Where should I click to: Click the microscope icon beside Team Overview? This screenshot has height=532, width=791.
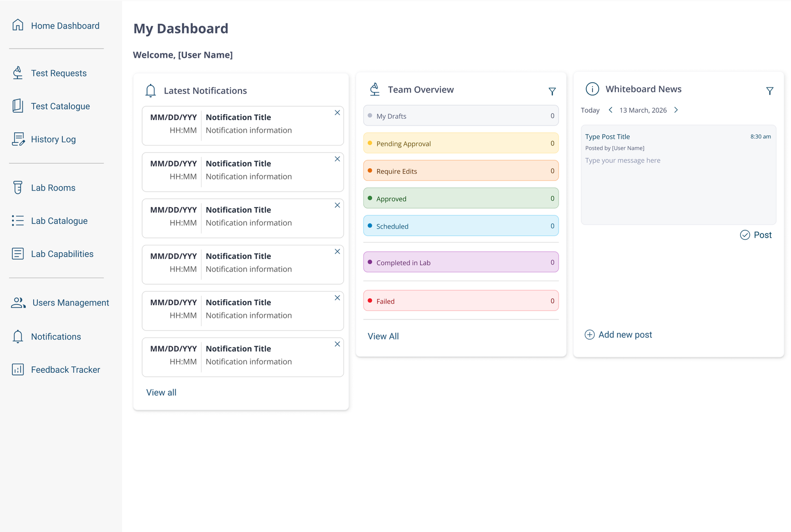click(375, 89)
